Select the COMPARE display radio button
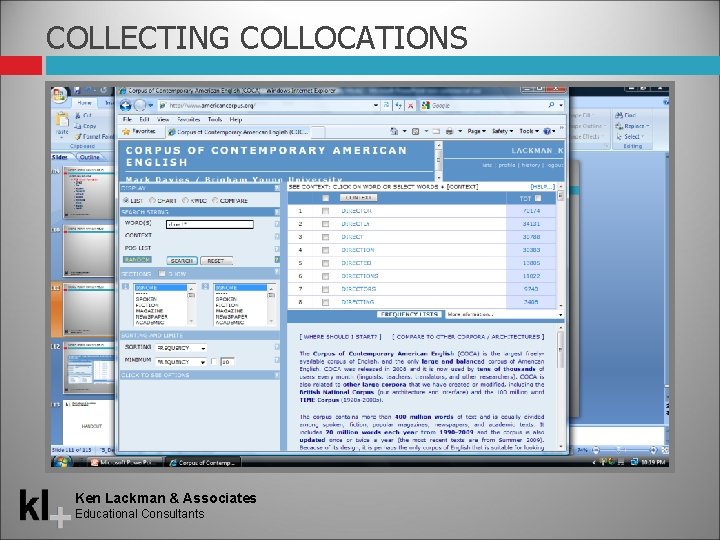Image resolution: width=720 pixels, height=540 pixels. click(x=215, y=201)
